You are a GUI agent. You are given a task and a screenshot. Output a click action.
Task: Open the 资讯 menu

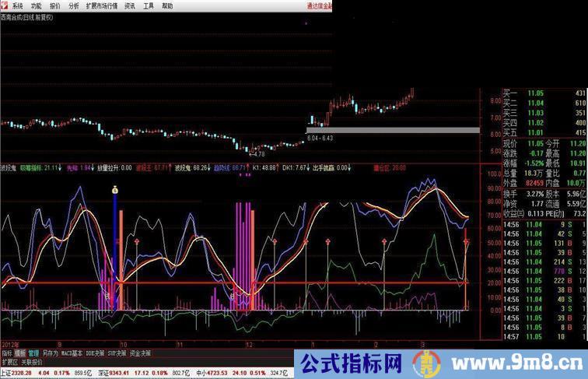pyautogui.click(x=130, y=5)
